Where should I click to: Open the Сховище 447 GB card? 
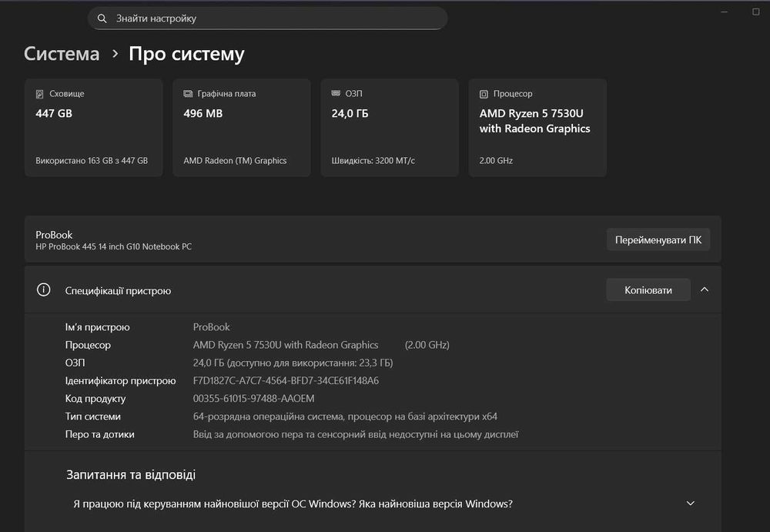tap(94, 128)
